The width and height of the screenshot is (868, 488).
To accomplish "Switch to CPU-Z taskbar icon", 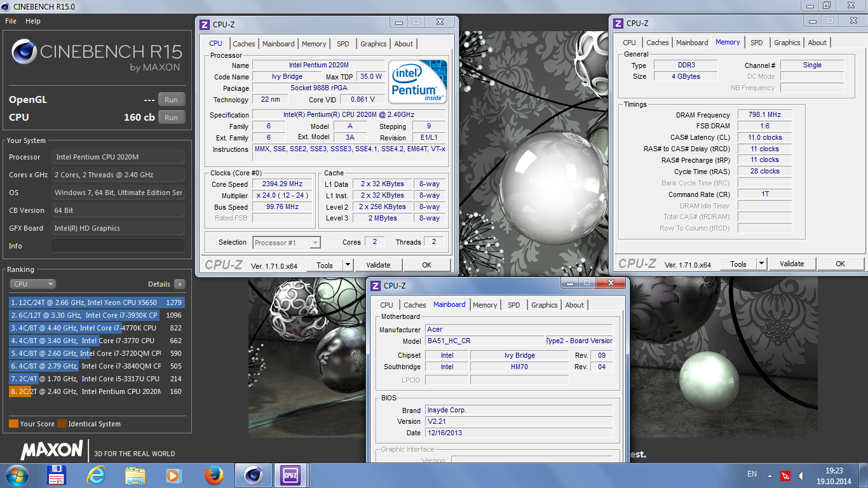I will (290, 475).
